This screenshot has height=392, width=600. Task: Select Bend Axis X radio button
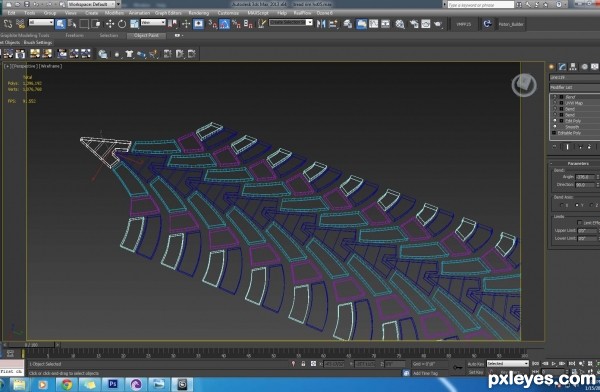click(x=562, y=205)
